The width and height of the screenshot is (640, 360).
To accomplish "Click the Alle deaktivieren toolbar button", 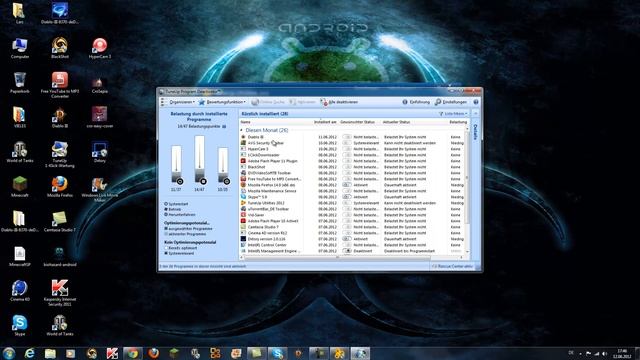I will coord(339,102).
